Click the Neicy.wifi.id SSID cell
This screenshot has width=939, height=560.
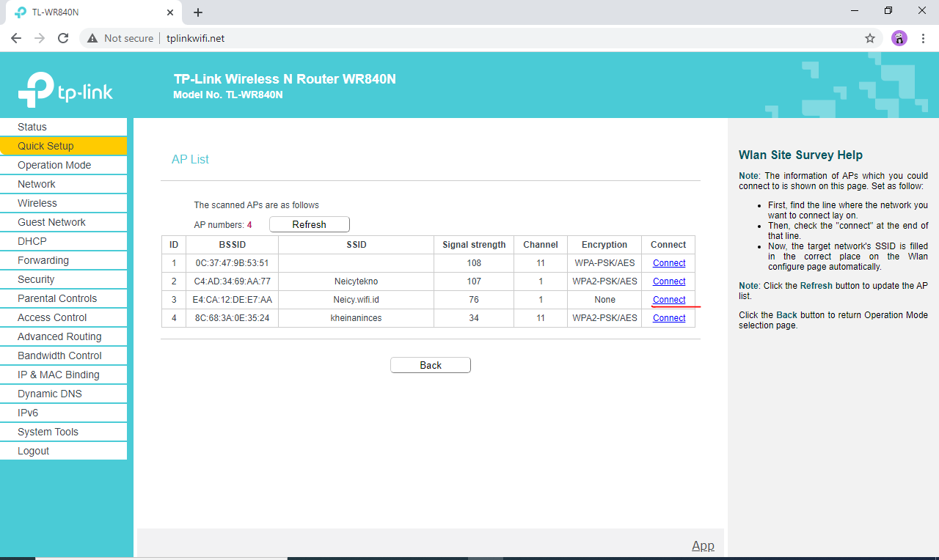(x=357, y=300)
